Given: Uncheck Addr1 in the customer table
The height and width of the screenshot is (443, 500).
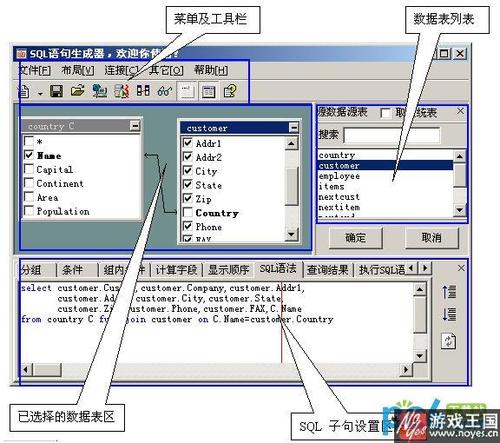Looking at the screenshot, I should tap(188, 143).
